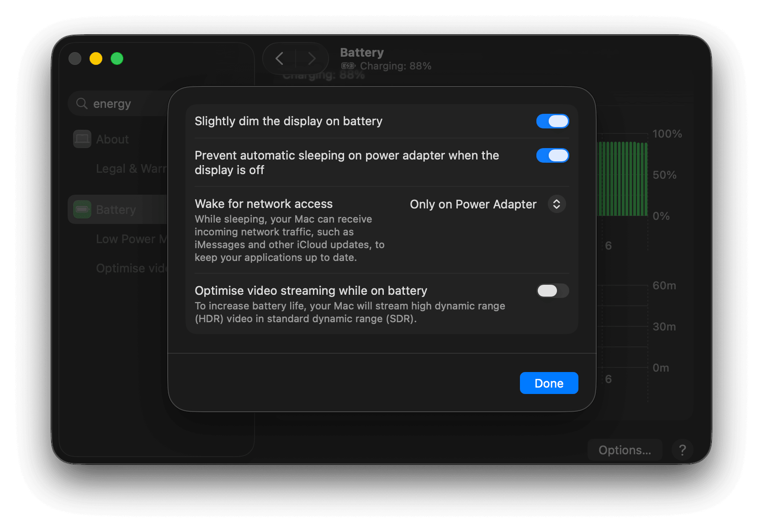
Task: Click the 60m chart axis label
Action: (x=664, y=286)
